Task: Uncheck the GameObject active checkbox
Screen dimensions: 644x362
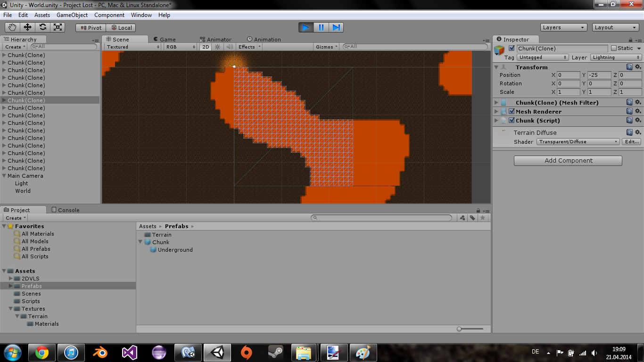Action: pos(512,49)
